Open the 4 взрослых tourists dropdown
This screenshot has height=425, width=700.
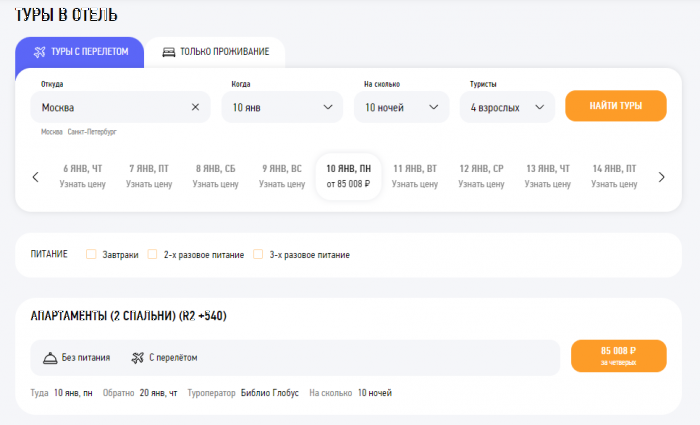(x=507, y=107)
